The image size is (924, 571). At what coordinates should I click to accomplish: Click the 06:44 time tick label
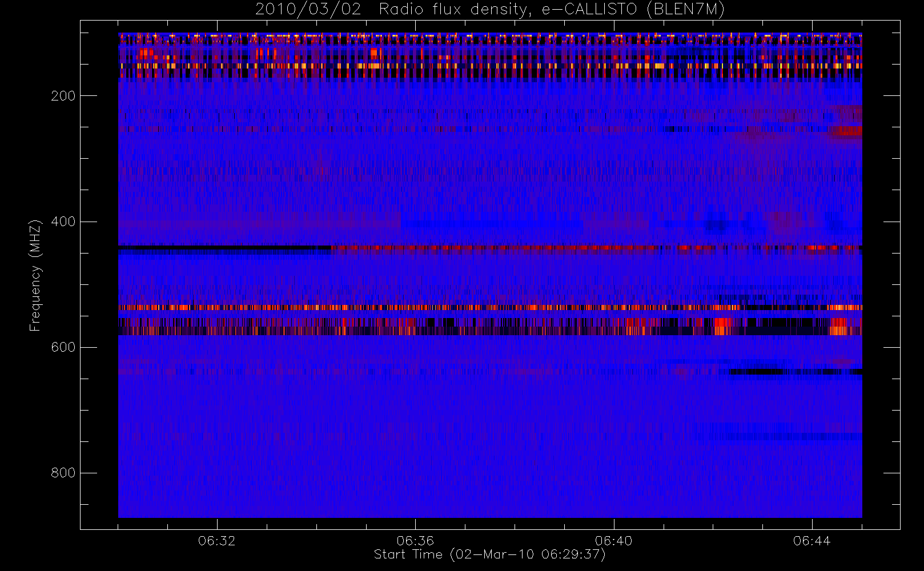(x=812, y=541)
